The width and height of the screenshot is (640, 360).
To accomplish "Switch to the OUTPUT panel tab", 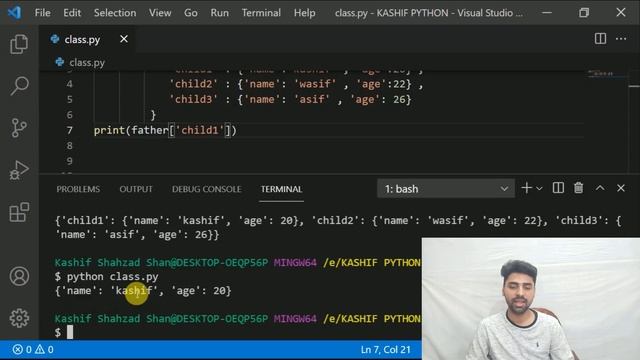I will [136, 189].
